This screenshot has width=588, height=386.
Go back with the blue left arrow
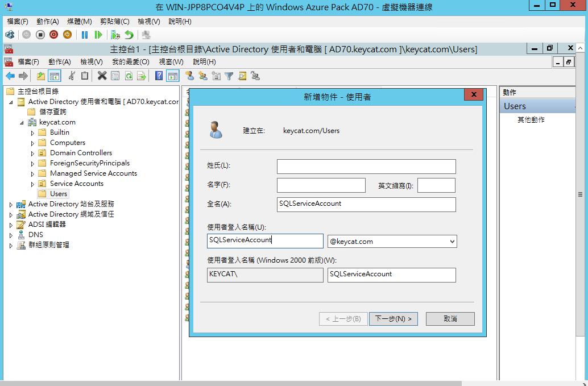point(10,76)
